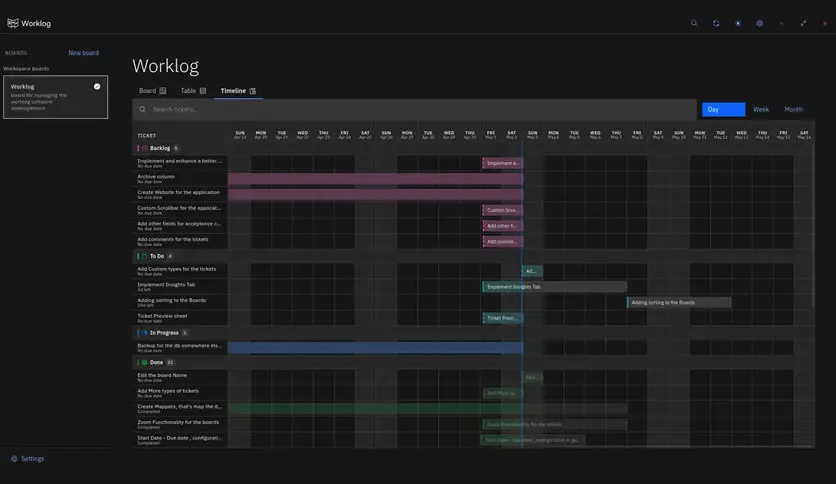Open 'Add comments for the tickets' ticket row

180,241
